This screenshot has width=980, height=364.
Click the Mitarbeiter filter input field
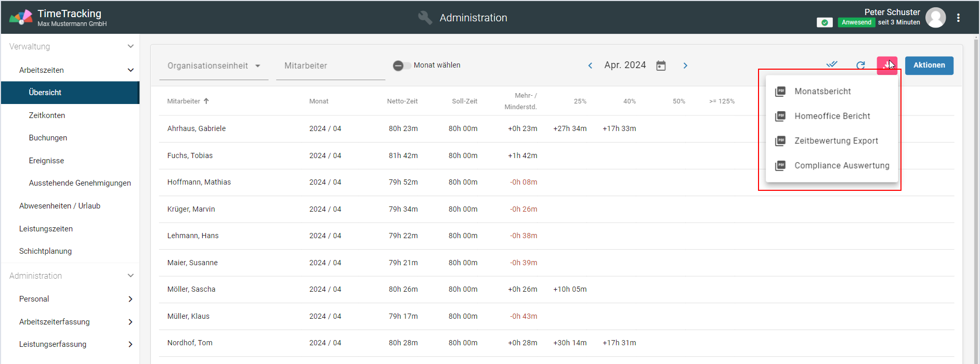click(330, 66)
